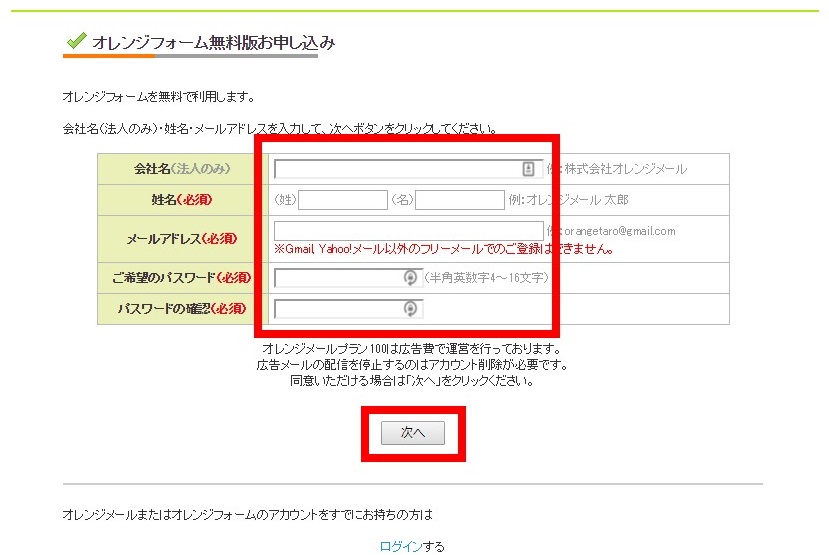Click the green checkmark icon beside the heading

(x=75, y=41)
